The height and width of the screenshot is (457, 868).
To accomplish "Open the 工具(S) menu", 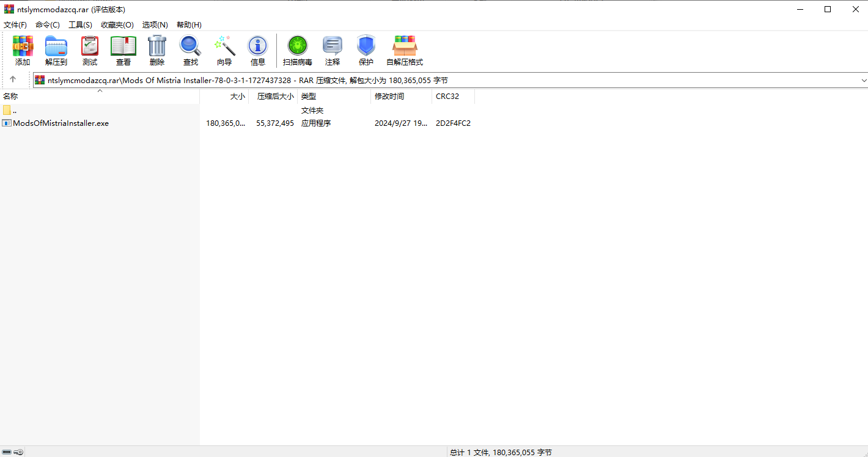I will [x=80, y=25].
